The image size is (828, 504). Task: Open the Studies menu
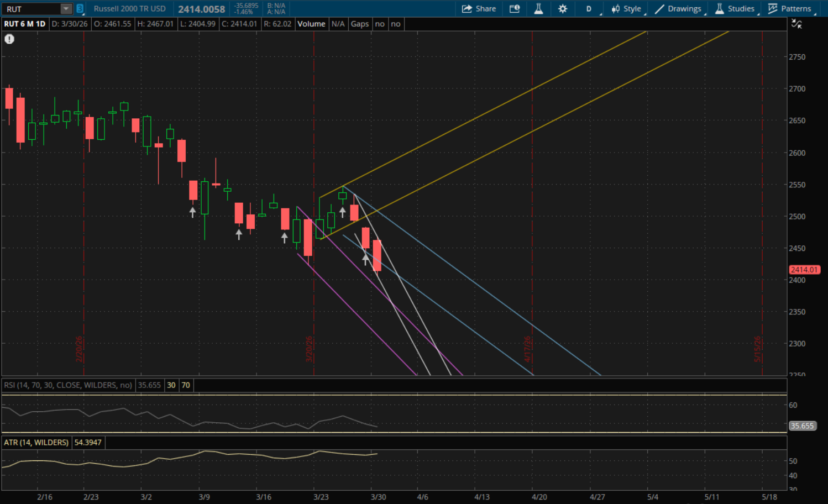tap(735, 9)
